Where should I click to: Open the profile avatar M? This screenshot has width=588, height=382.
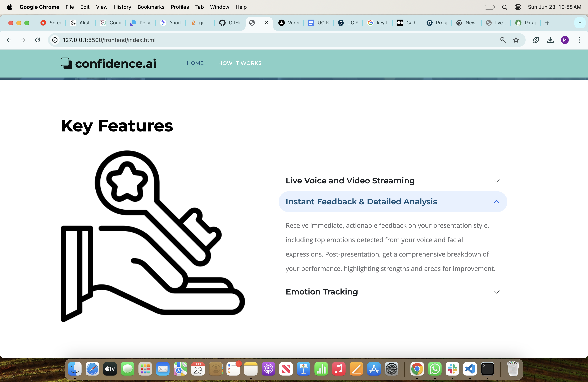(565, 40)
